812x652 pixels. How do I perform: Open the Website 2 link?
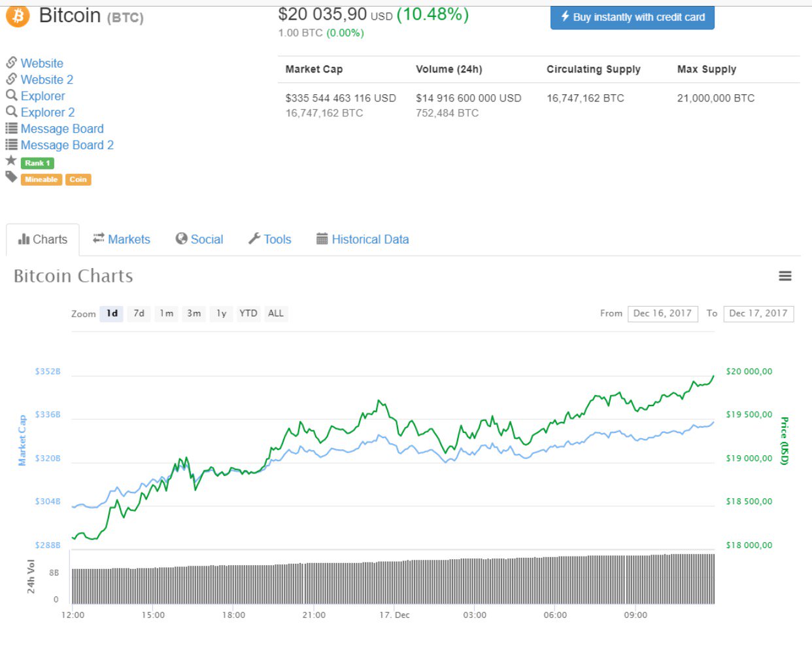click(47, 80)
